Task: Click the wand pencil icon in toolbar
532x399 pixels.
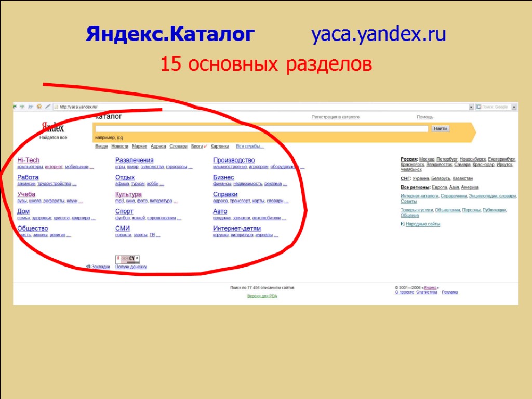Action: tap(48, 107)
